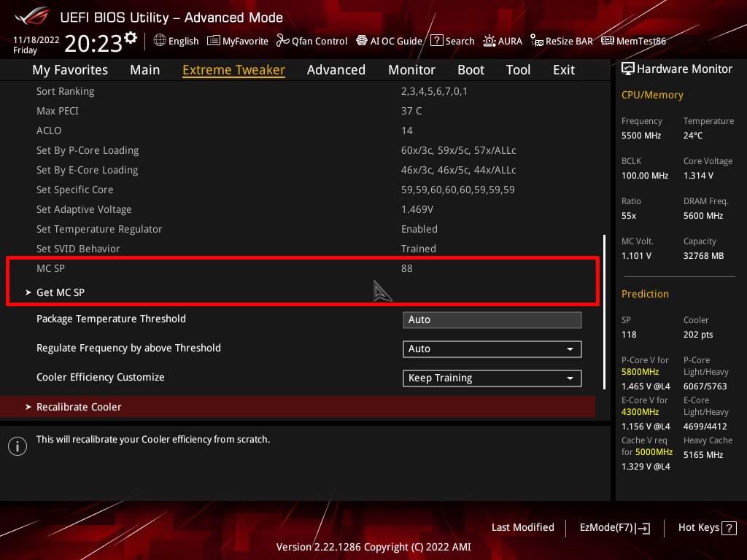Open the Boot tab
Viewport: 747px width, 560px height.
tap(471, 70)
